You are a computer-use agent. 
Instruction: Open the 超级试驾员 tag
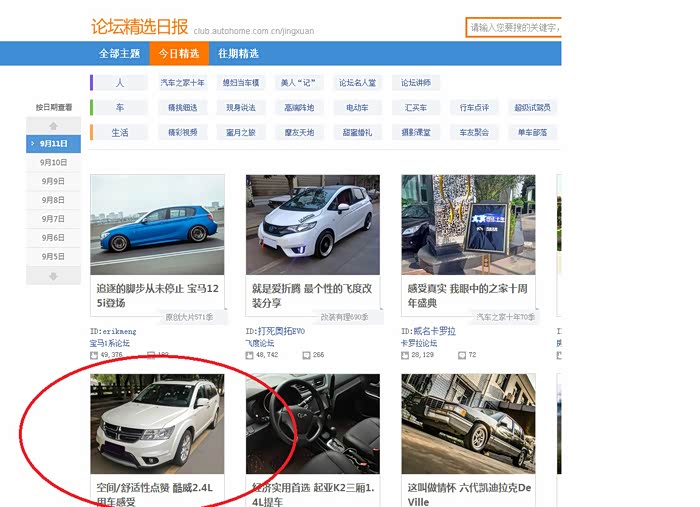pyautogui.click(x=532, y=108)
